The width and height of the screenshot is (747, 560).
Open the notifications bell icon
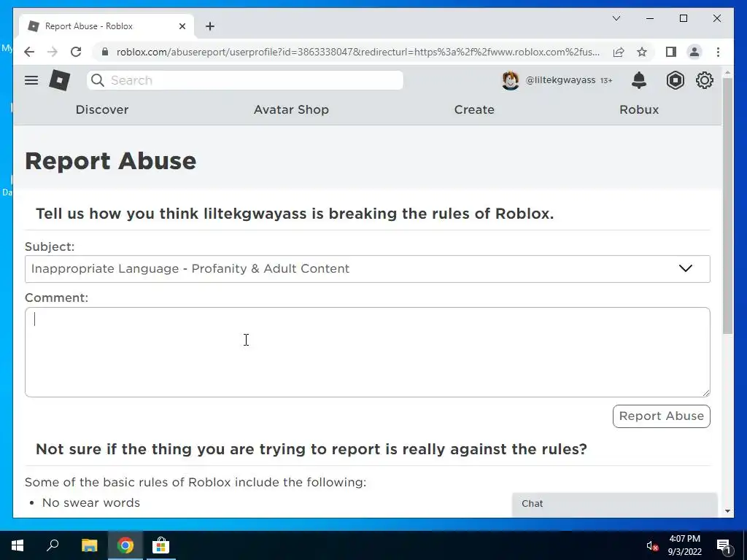tap(639, 80)
